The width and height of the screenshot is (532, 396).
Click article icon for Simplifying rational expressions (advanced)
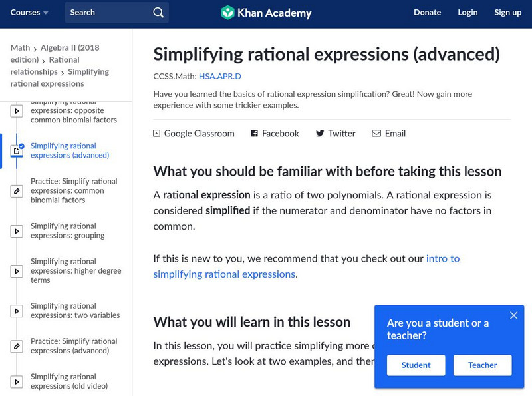coord(17,151)
